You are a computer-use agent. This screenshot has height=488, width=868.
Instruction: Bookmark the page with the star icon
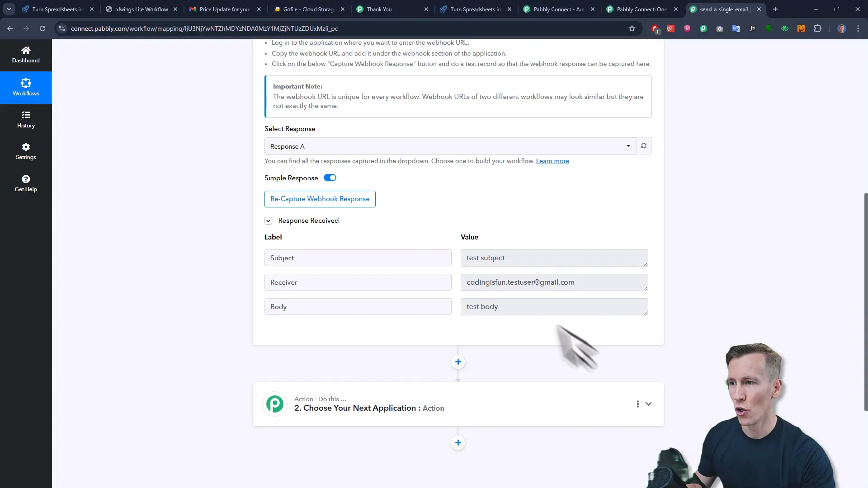click(632, 28)
